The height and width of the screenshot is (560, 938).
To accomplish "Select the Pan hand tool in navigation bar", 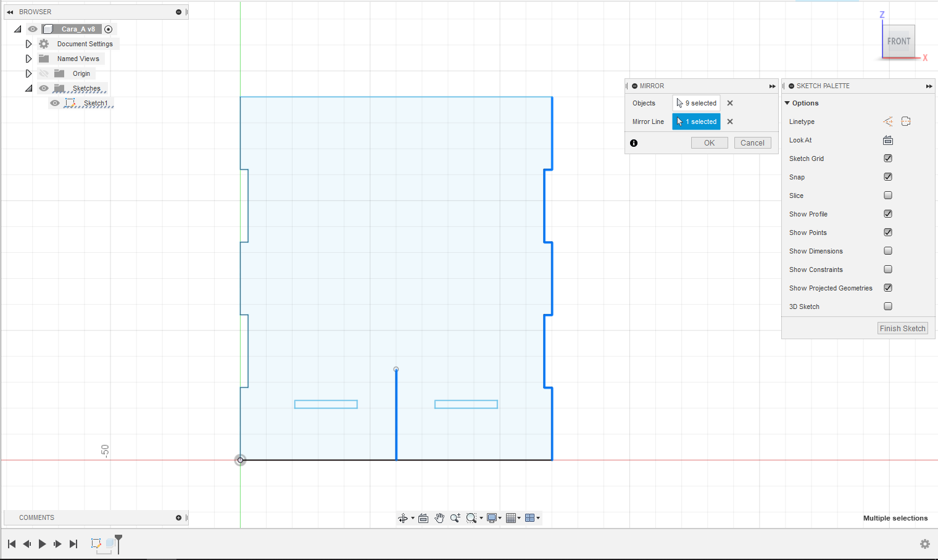I will 439,518.
